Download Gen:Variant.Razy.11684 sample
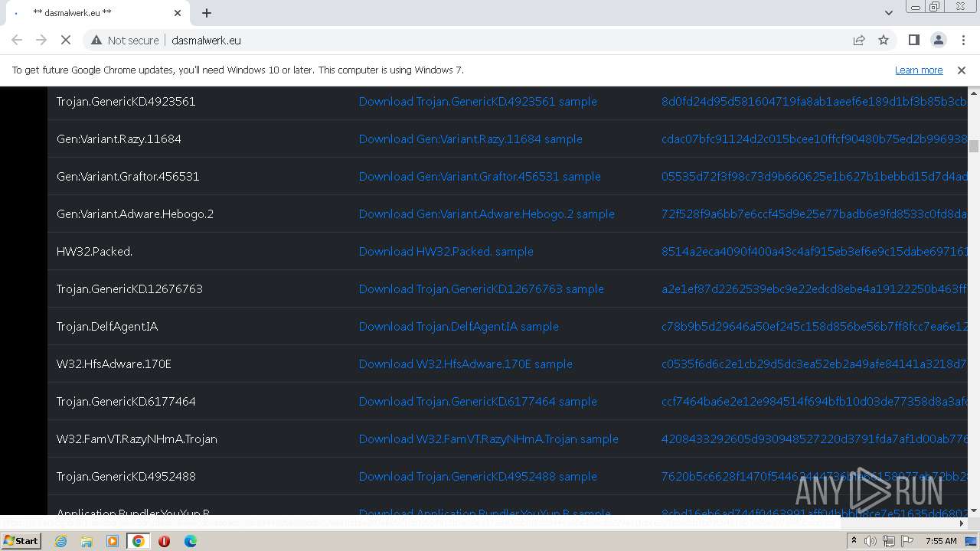The height and width of the screenshot is (551, 980). 470,139
